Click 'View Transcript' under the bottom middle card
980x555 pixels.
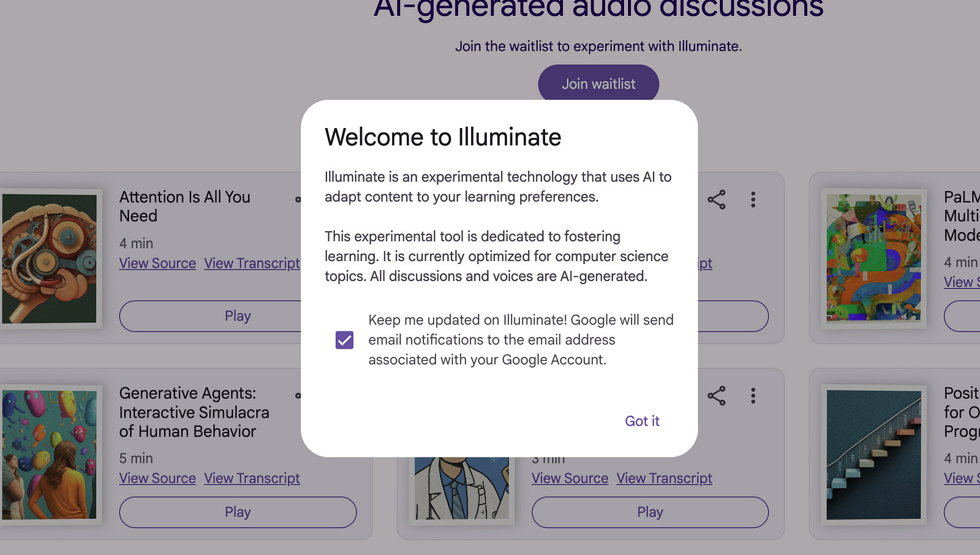[664, 478]
